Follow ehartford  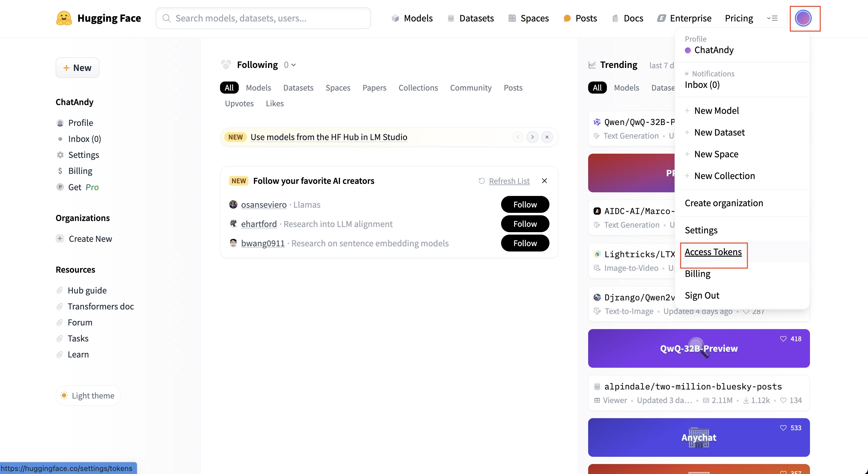525,224
